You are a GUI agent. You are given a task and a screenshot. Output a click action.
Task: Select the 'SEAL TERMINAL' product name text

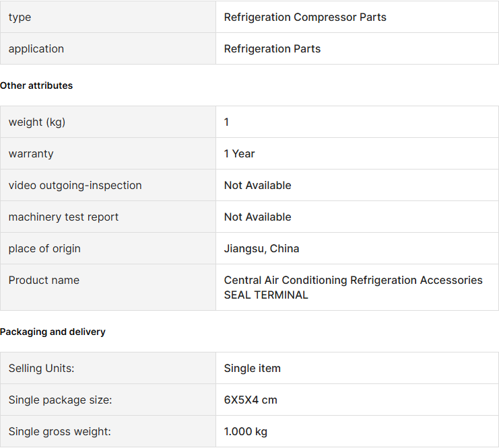266,295
